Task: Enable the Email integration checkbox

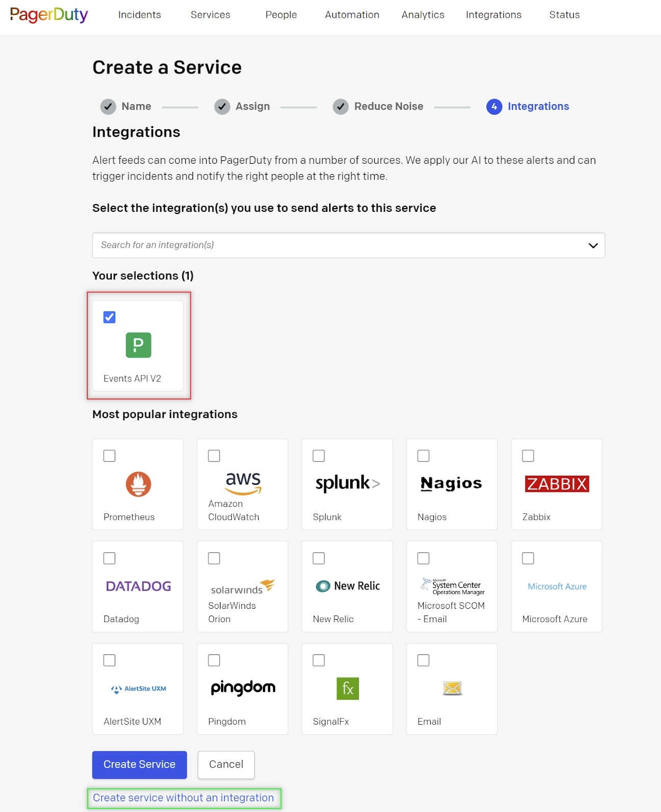Action: tap(423, 659)
